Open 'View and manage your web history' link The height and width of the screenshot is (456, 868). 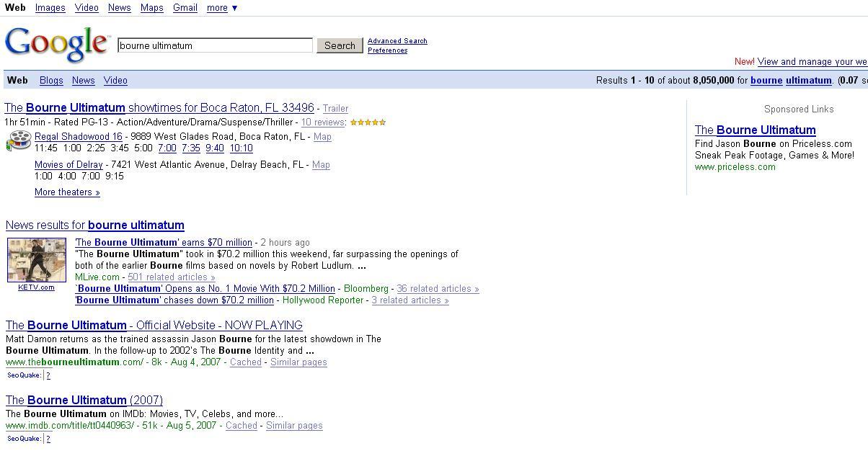[x=812, y=62]
